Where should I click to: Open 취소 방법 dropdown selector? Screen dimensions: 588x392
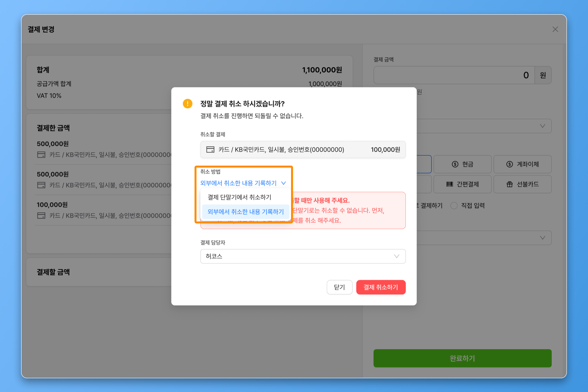point(243,183)
